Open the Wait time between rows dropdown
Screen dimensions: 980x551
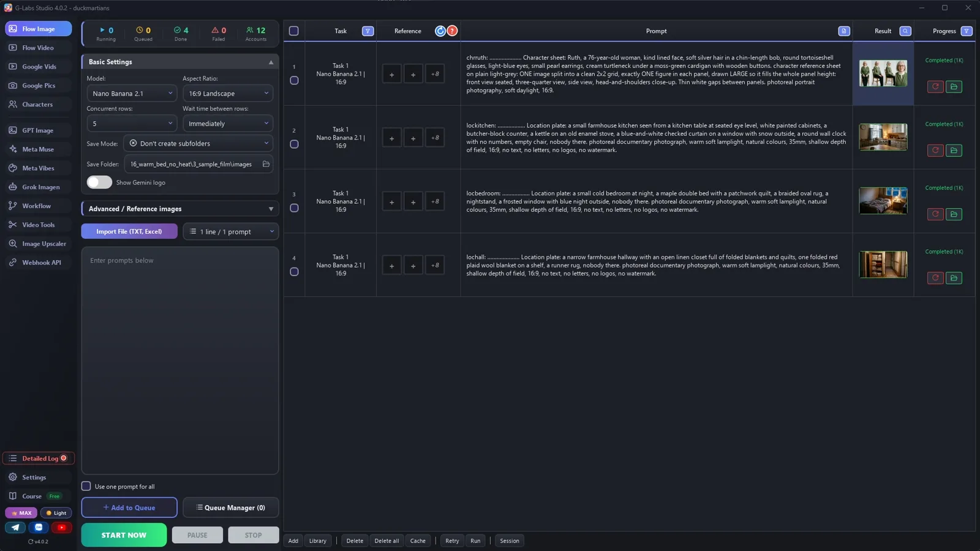point(228,124)
